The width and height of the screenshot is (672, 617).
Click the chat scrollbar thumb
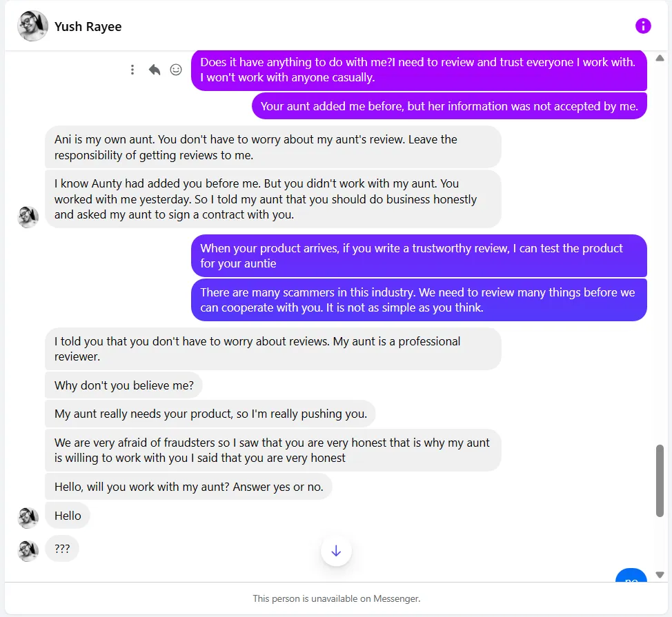(660, 480)
